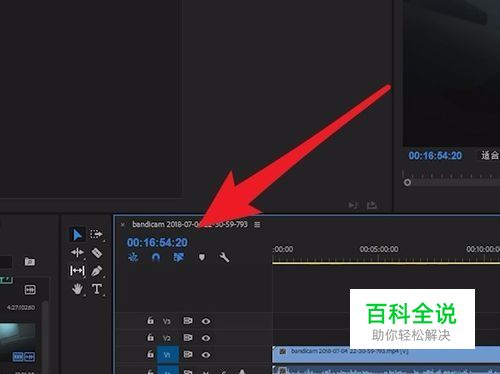Screen dimensions: 500x374
Task: Select the Razor tool
Action: pos(97,253)
